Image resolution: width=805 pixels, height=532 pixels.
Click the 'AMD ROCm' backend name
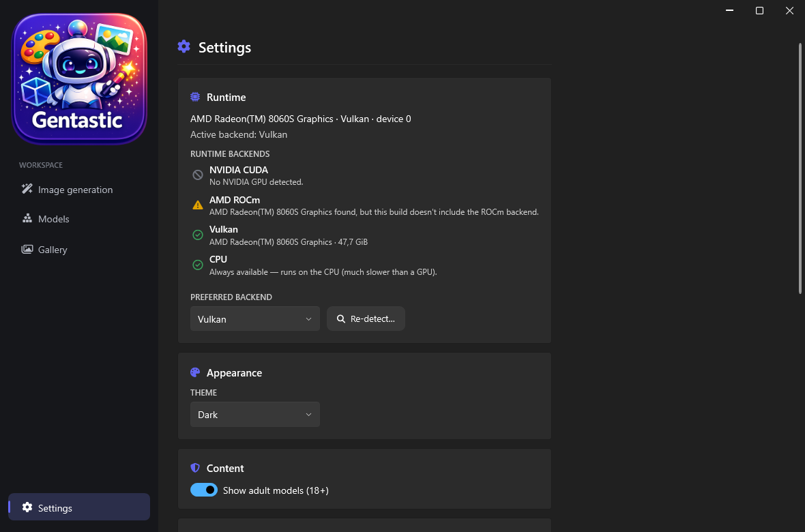click(x=235, y=200)
